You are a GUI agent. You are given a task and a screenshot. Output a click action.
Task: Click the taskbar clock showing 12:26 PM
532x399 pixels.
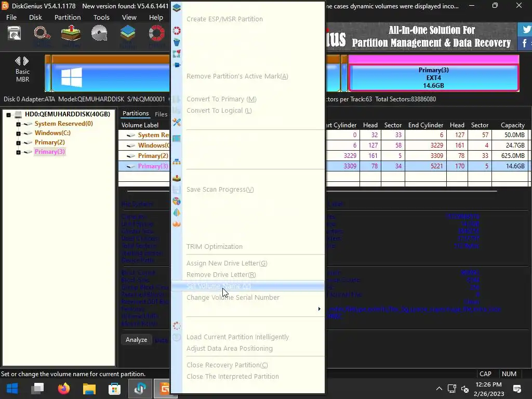pyautogui.click(x=488, y=389)
